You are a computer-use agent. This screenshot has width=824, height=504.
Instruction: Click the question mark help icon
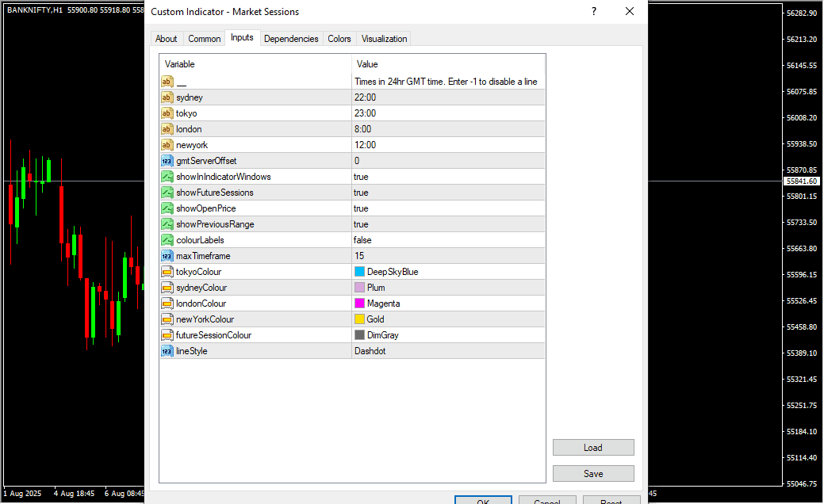593,11
